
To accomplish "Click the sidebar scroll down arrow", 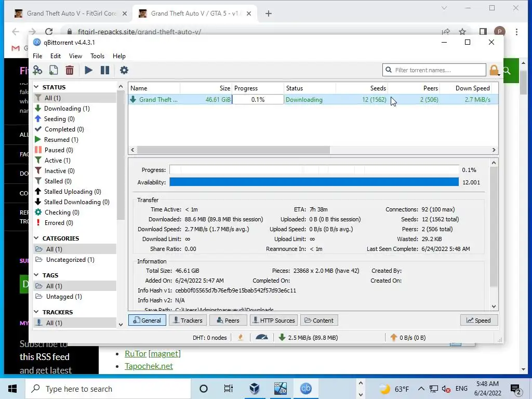I will coord(121,324).
